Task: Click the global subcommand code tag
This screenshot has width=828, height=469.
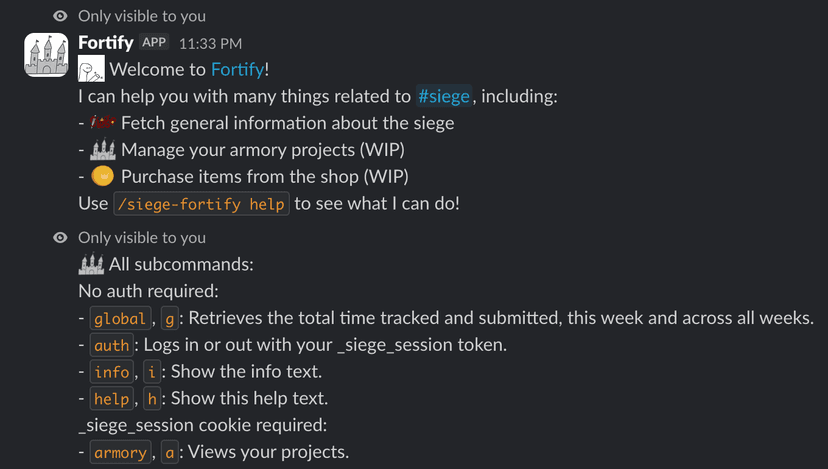Action: [x=119, y=319]
